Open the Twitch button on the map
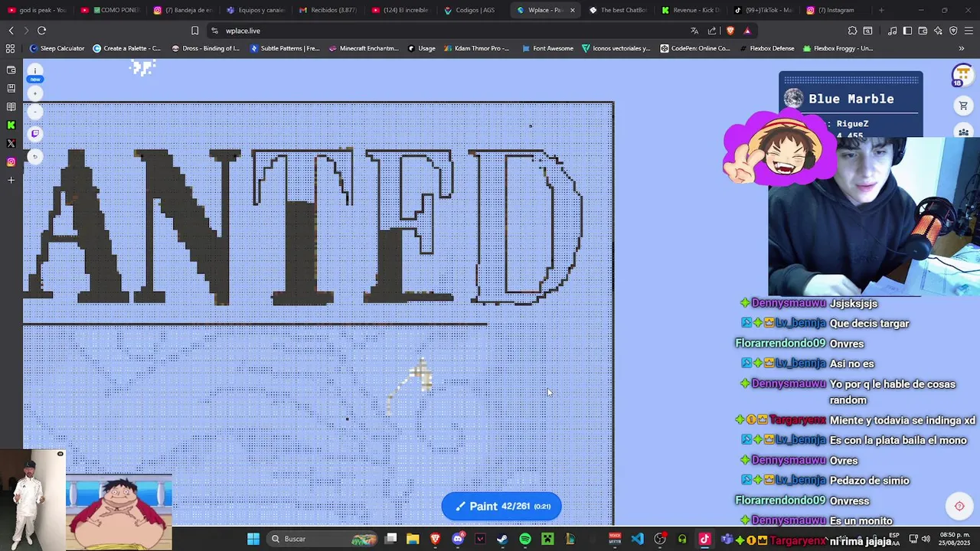The height and width of the screenshot is (551, 980). coord(34,134)
